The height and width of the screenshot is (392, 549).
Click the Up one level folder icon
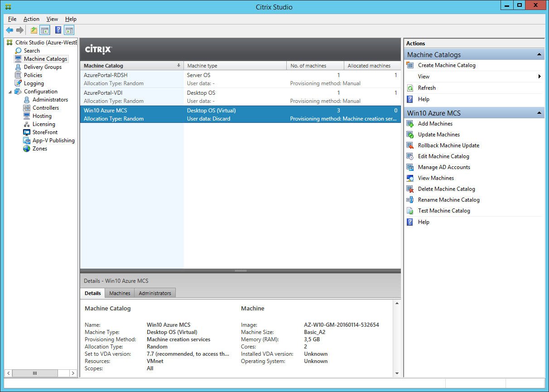point(34,30)
